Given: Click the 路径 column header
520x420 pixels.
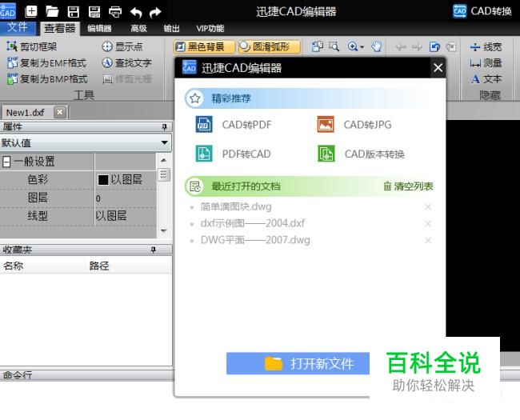Looking at the screenshot, I should pyautogui.click(x=129, y=266).
